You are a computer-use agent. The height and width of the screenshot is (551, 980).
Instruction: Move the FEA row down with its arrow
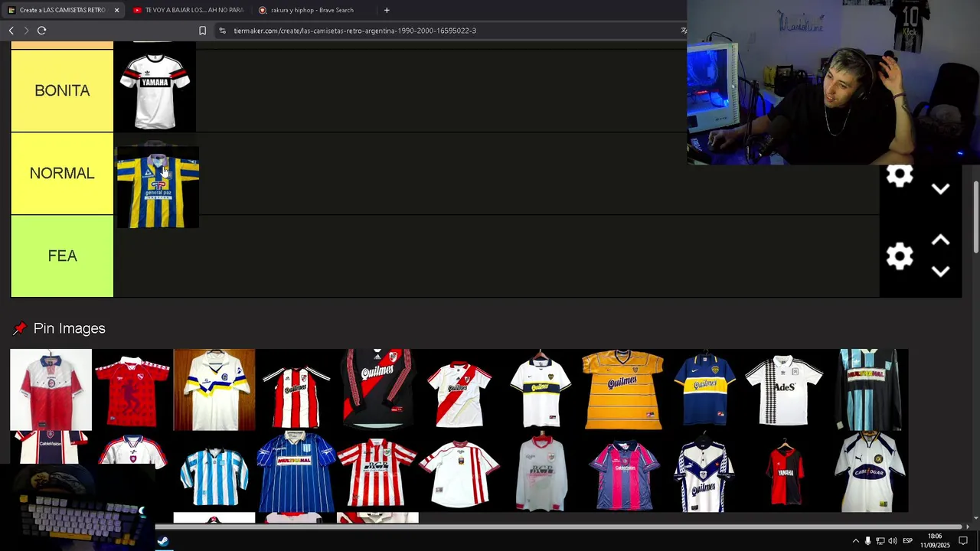click(x=941, y=272)
